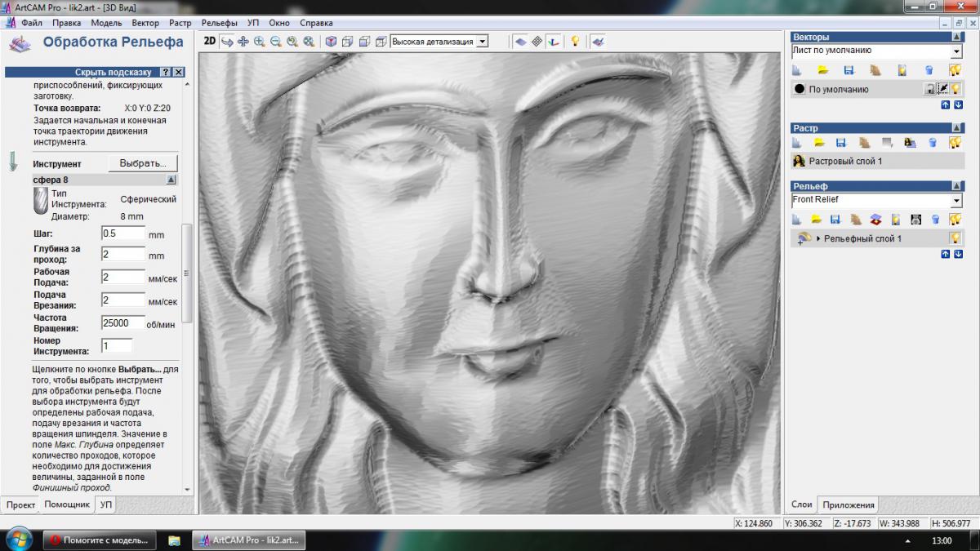Open the Правка menu

point(67,23)
